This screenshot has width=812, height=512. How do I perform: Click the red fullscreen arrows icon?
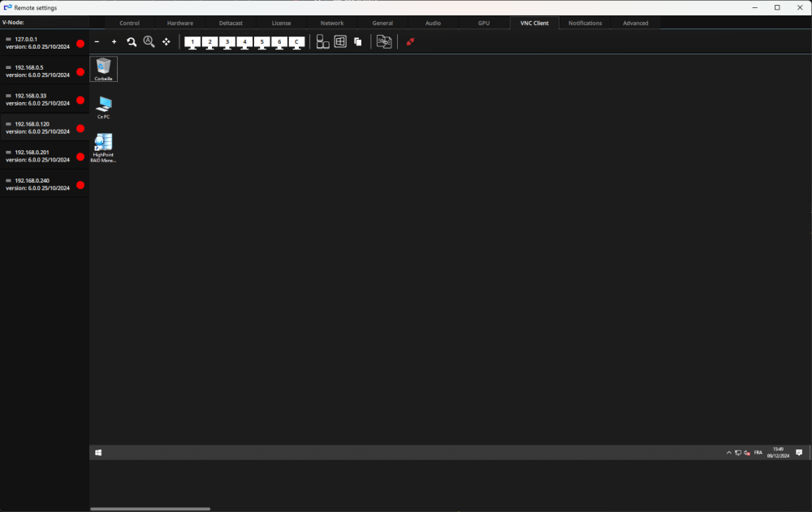(410, 41)
